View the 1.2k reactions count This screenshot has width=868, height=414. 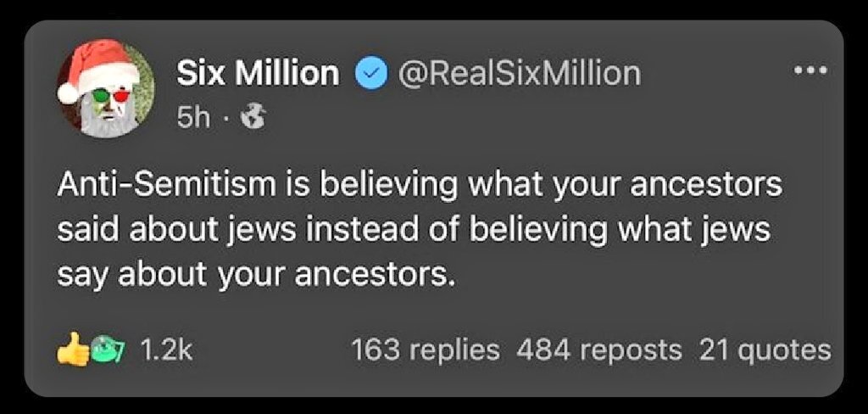[166, 350]
